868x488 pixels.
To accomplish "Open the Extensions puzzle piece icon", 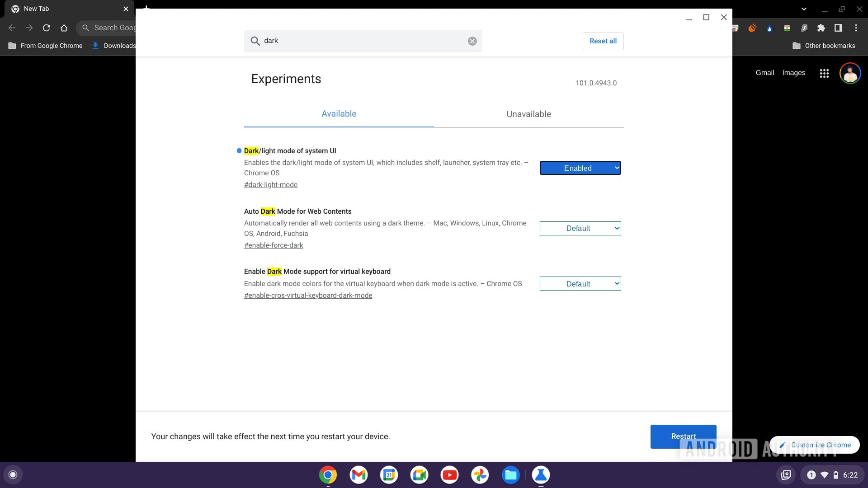I will (821, 28).
